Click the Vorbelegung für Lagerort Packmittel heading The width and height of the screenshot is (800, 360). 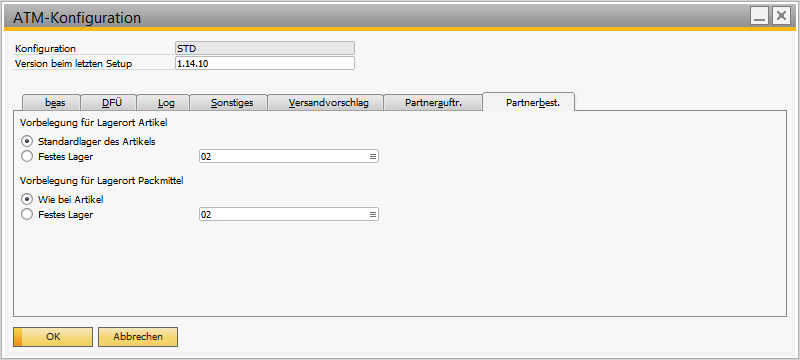tap(102, 181)
